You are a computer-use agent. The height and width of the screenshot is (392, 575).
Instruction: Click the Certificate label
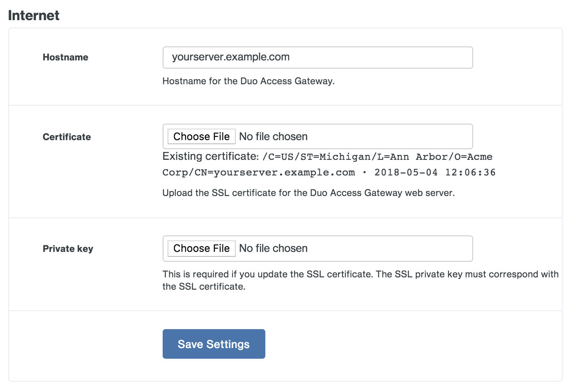tap(67, 137)
